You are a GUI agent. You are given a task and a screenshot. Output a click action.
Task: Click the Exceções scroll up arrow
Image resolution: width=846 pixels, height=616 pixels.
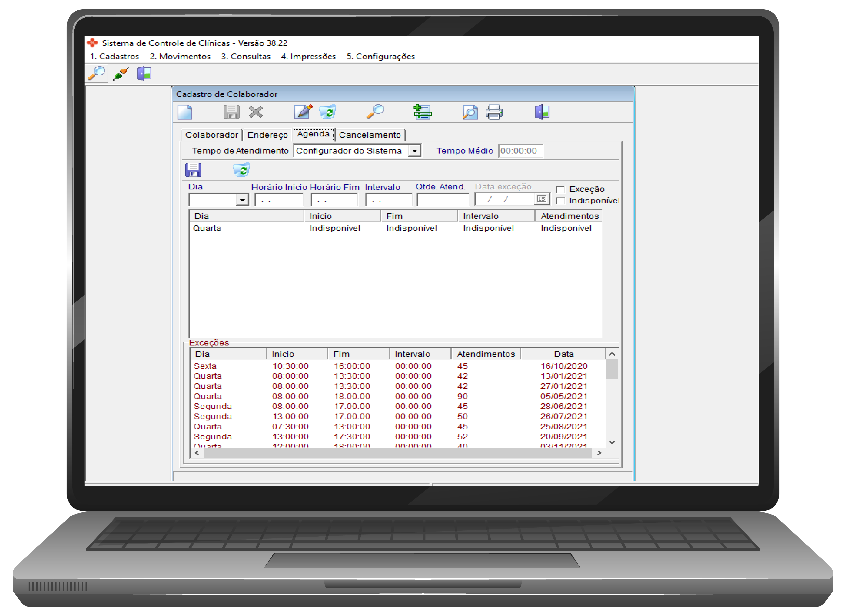pos(612,354)
